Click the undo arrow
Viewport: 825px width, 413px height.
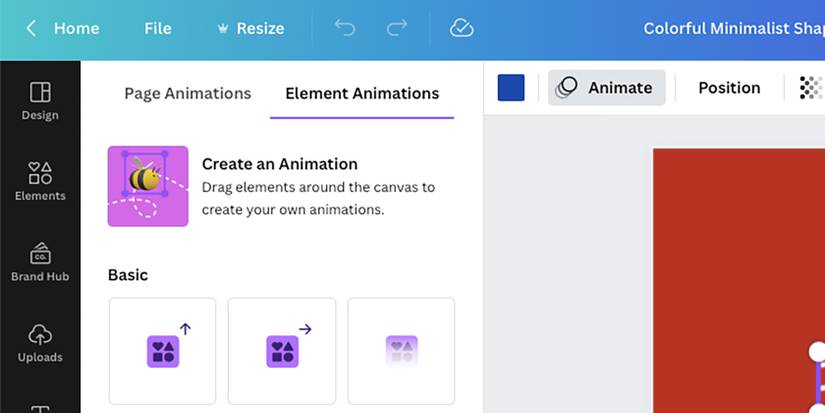[x=345, y=28]
